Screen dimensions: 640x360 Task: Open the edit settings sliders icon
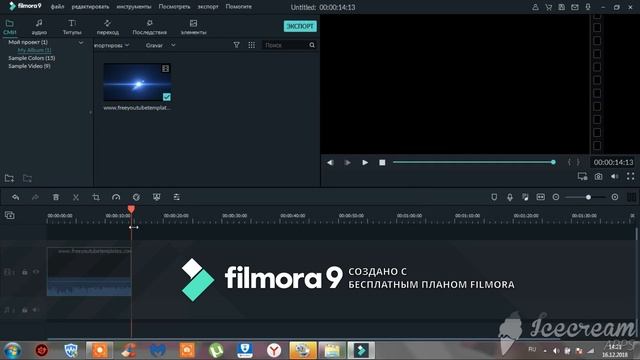click(x=176, y=197)
